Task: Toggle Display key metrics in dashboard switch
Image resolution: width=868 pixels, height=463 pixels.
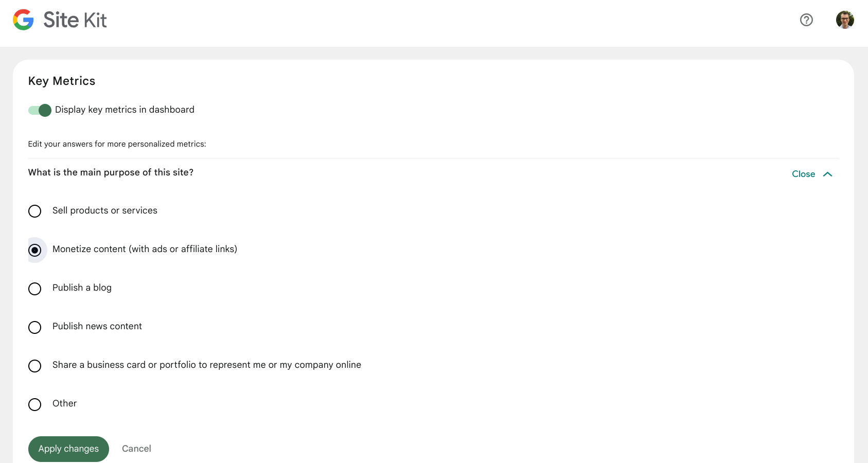Action: click(40, 110)
